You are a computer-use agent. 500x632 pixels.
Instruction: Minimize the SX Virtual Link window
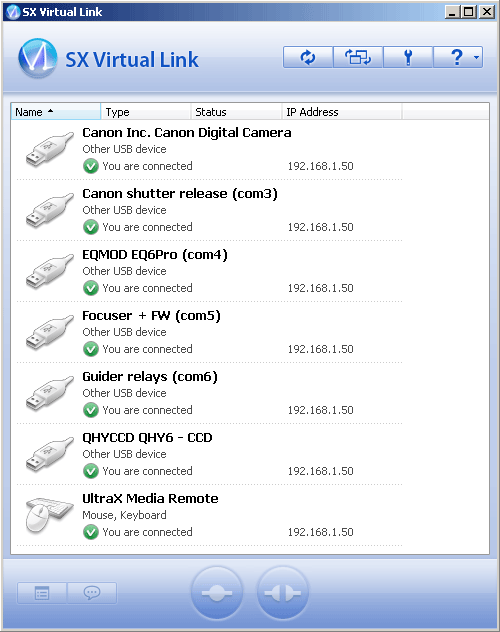[452, 12]
